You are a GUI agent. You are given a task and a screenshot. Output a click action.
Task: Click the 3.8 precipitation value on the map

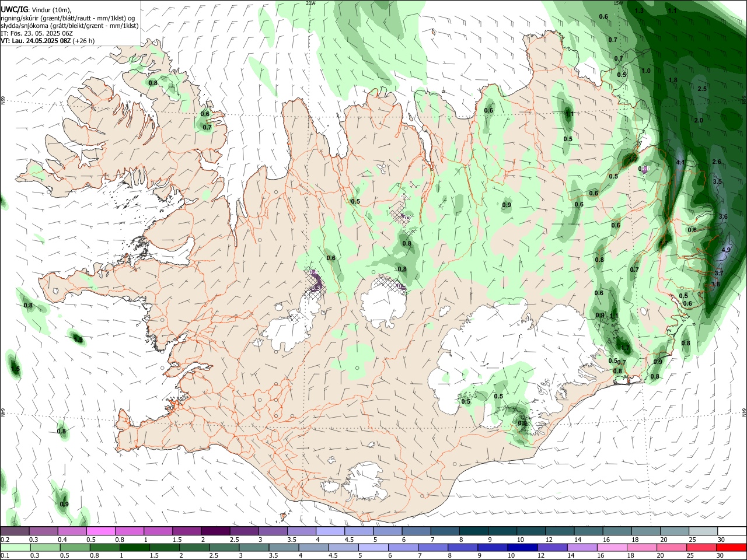[716, 284]
